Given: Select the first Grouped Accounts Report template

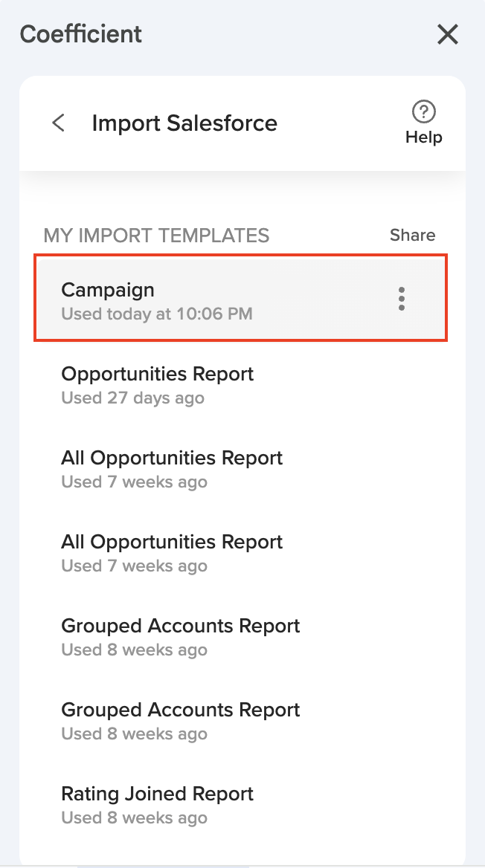Looking at the screenshot, I should [181, 626].
